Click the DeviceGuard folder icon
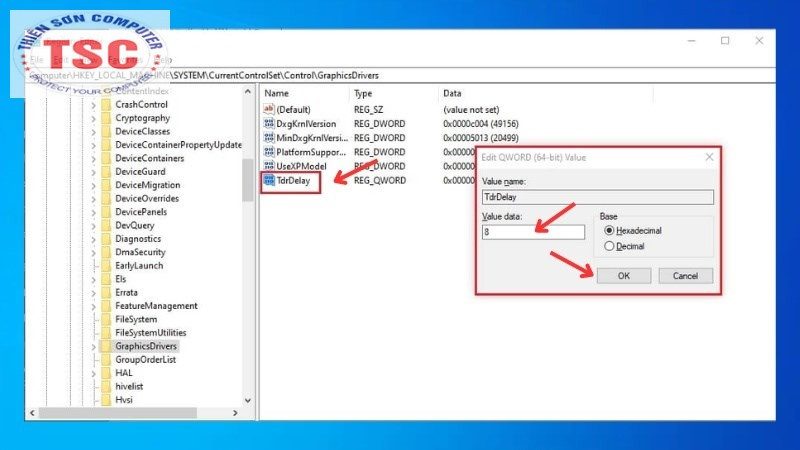Viewport: 800px width, 450px height. click(106, 171)
